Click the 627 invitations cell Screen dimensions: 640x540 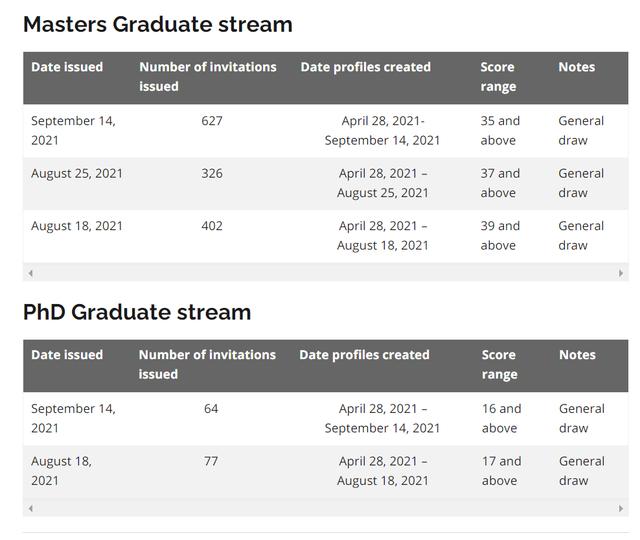pyautogui.click(x=211, y=121)
